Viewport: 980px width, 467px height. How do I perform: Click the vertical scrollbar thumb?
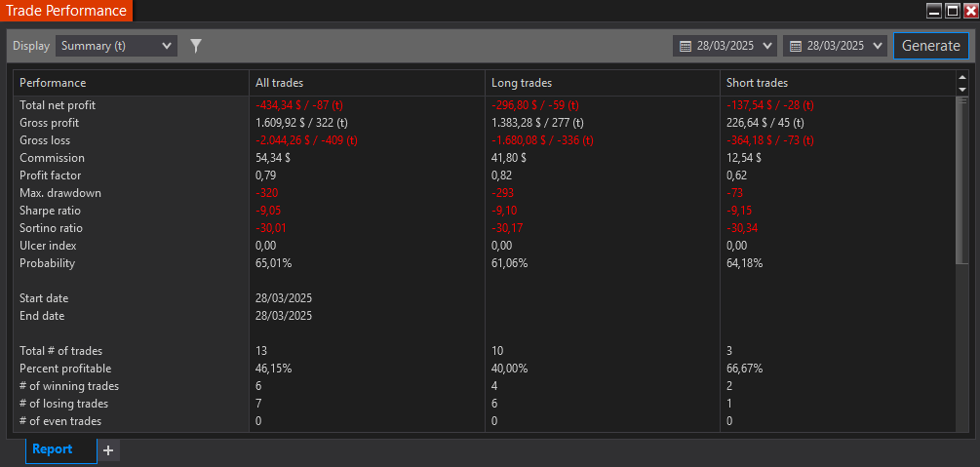[962, 180]
